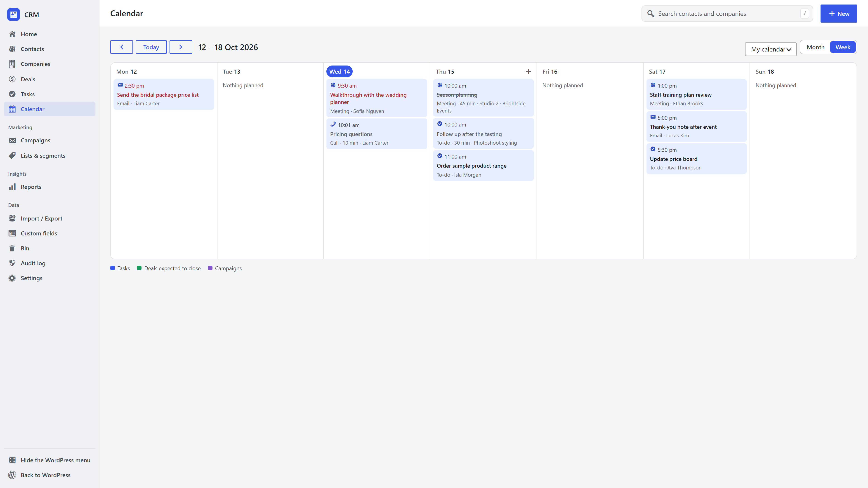Open Staff training plan review meeting

click(696, 94)
